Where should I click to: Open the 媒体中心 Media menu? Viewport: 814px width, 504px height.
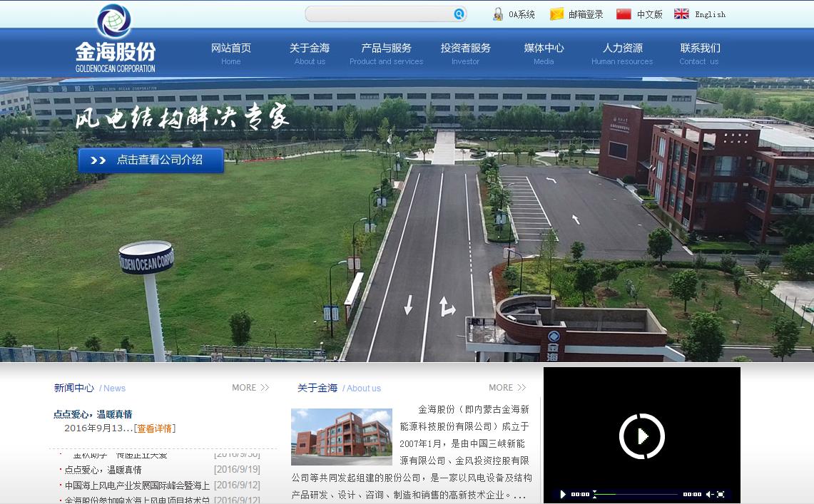click(x=544, y=53)
